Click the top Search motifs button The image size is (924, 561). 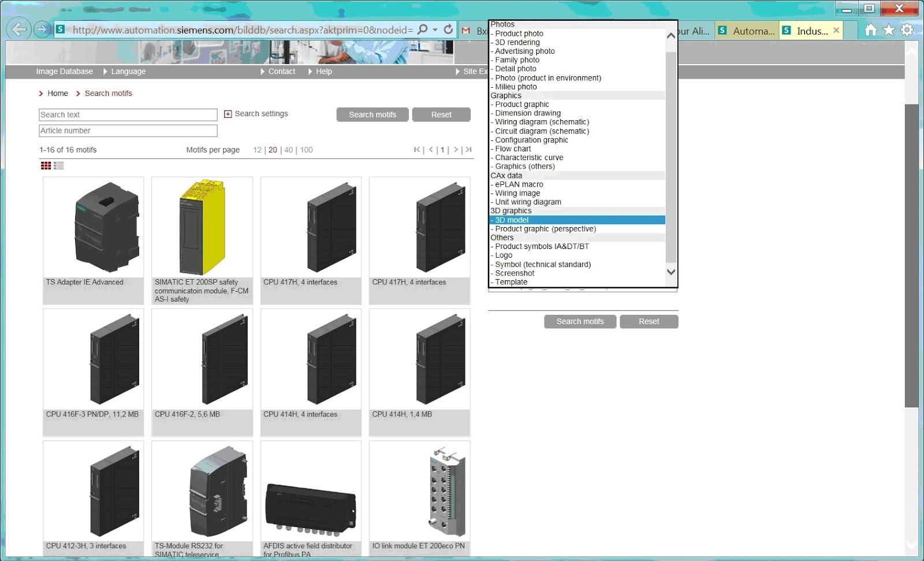[372, 114]
